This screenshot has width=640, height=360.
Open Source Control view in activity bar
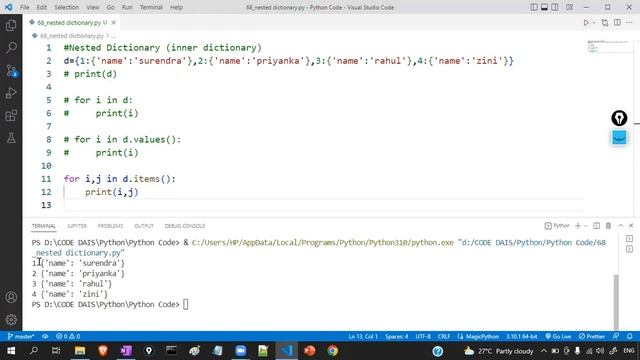point(11,71)
